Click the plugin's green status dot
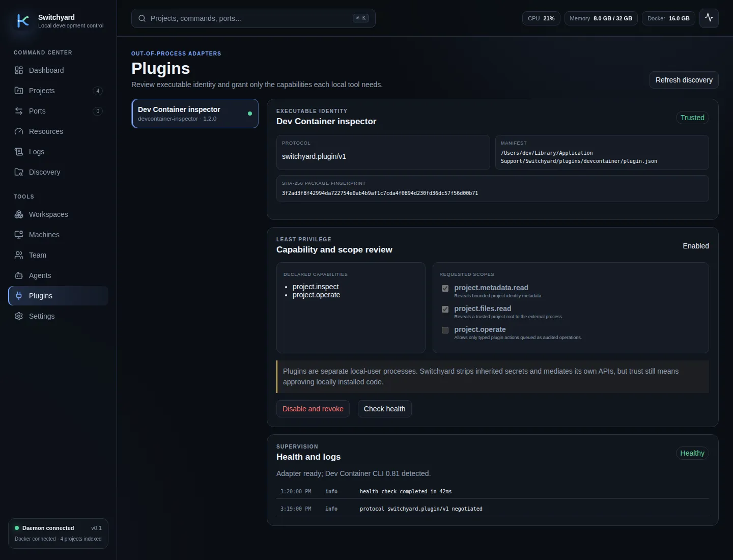This screenshot has width=733, height=560. 250,114
